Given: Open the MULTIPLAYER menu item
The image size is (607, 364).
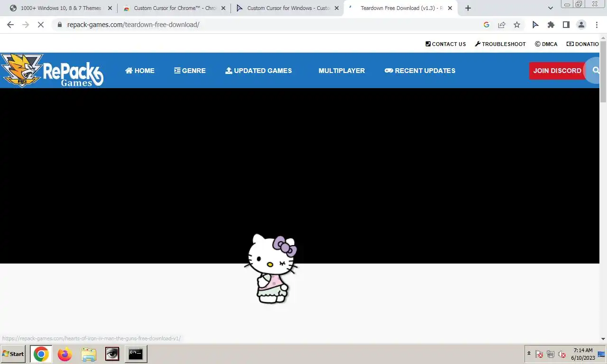Looking at the screenshot, I should pyautogui.click(x=341, y=71).
